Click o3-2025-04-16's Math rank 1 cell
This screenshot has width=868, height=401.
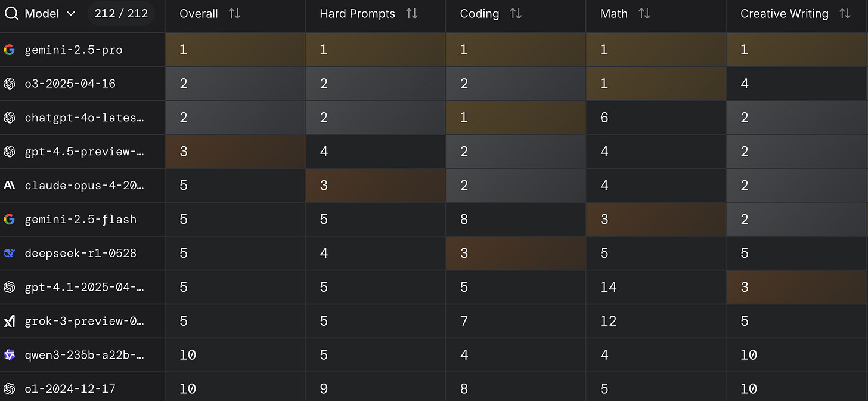[656, 84]
